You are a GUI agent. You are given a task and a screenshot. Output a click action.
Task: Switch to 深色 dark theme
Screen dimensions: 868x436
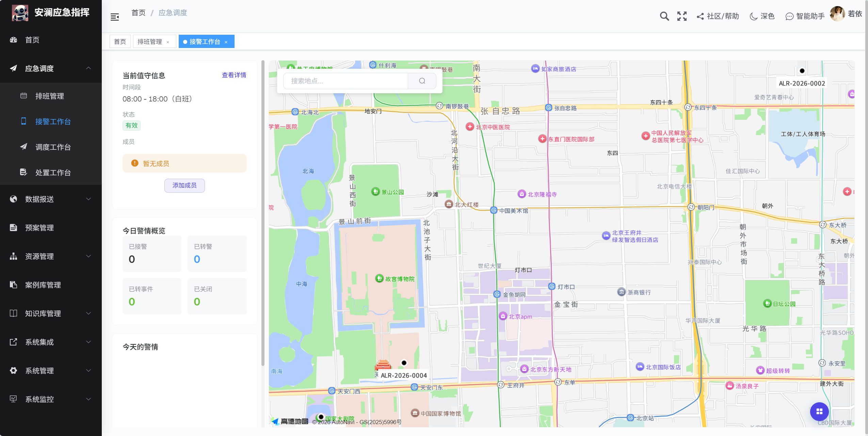pos(762,16)
